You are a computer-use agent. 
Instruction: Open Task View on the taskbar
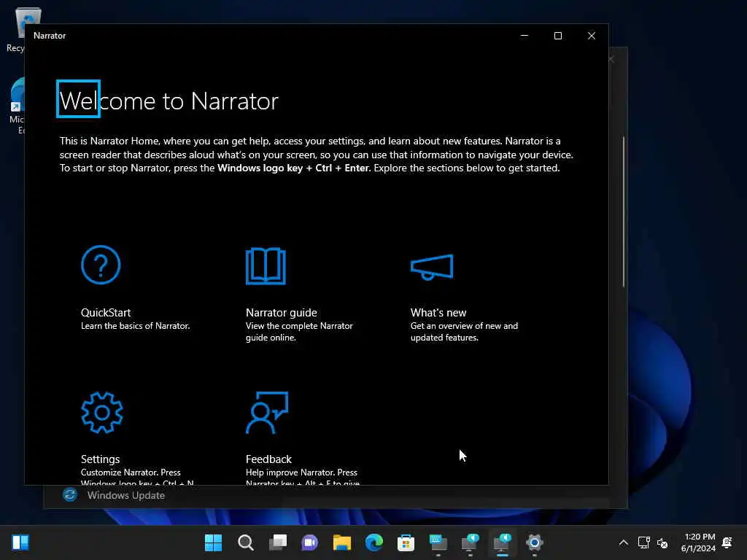278,542
